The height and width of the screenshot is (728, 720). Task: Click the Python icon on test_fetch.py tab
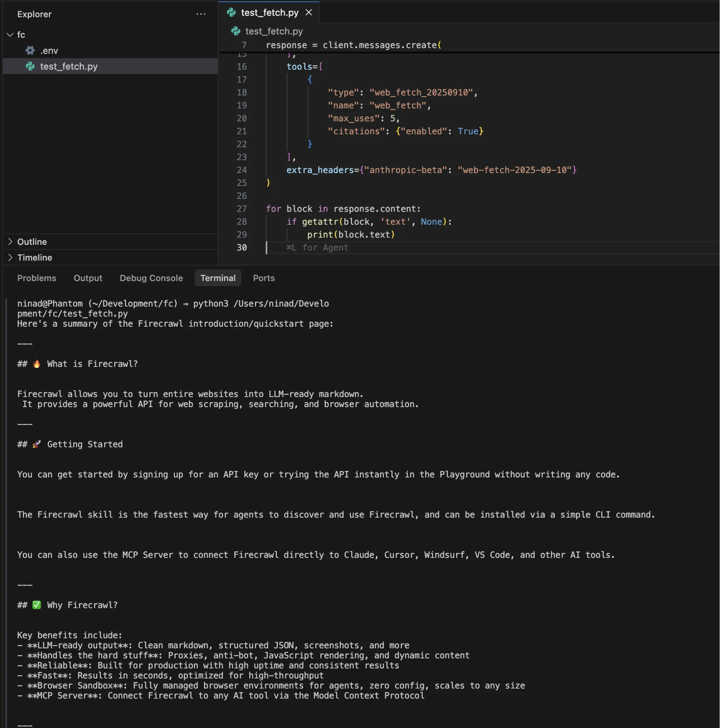point(231,12)
